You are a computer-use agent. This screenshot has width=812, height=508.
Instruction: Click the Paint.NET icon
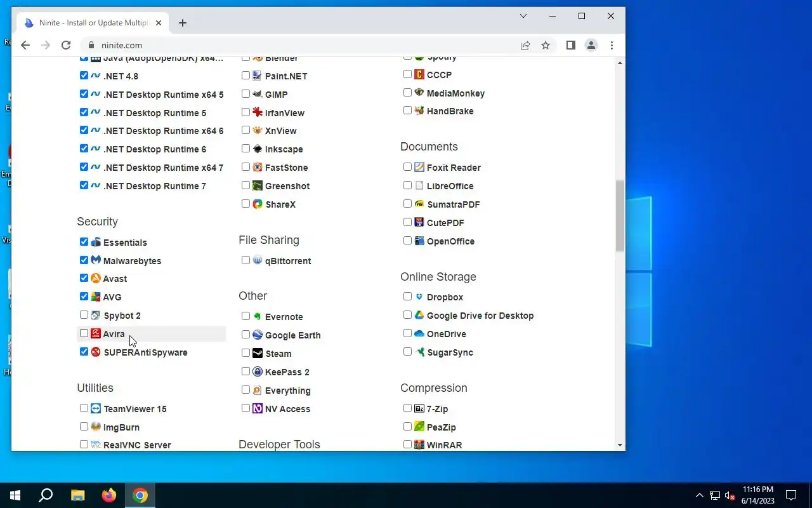258,76
